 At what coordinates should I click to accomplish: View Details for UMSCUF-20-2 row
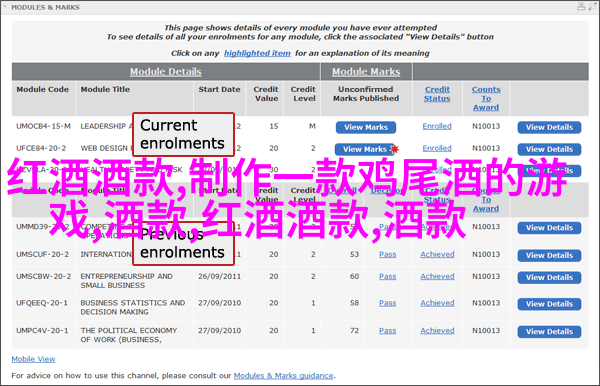pos(549,256)
